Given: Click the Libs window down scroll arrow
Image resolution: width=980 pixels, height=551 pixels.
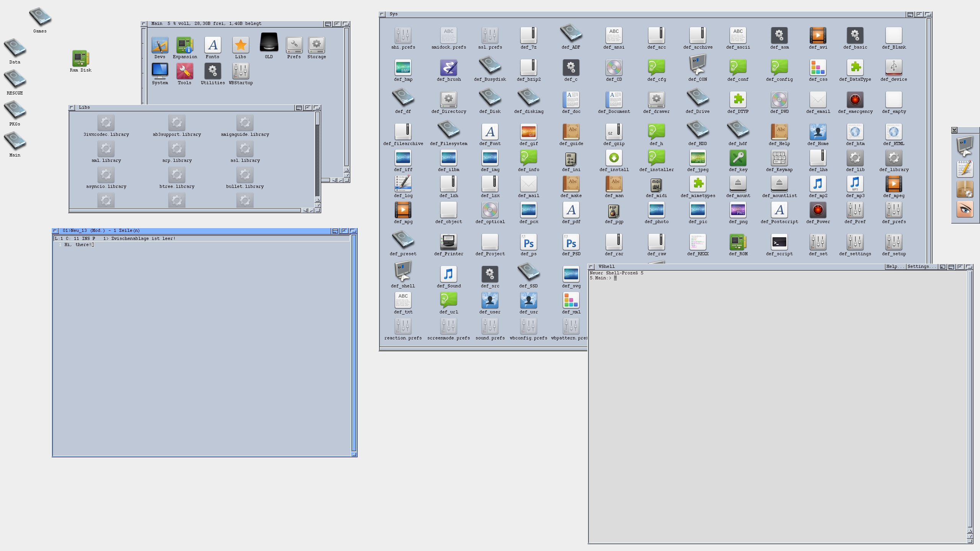Looking at the screenshot, I should tap(317, 205).
